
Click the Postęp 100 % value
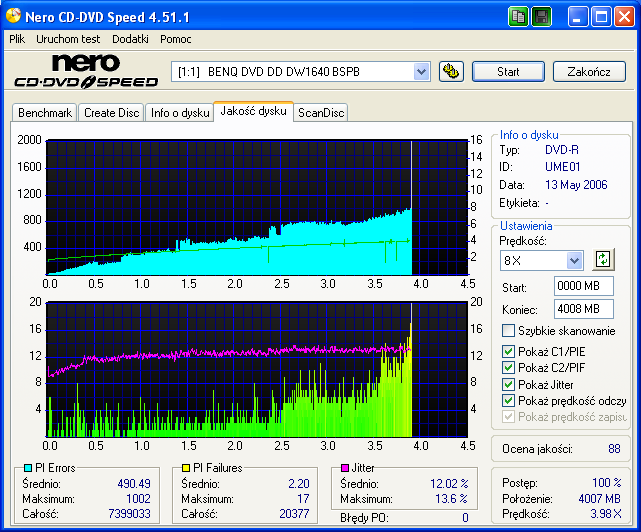607,483
